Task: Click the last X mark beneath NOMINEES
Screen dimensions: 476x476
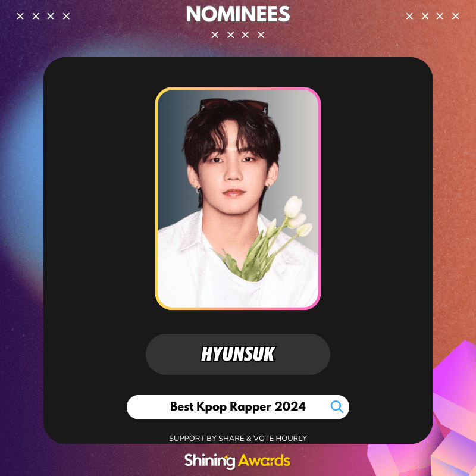Action: coord(261,35)
